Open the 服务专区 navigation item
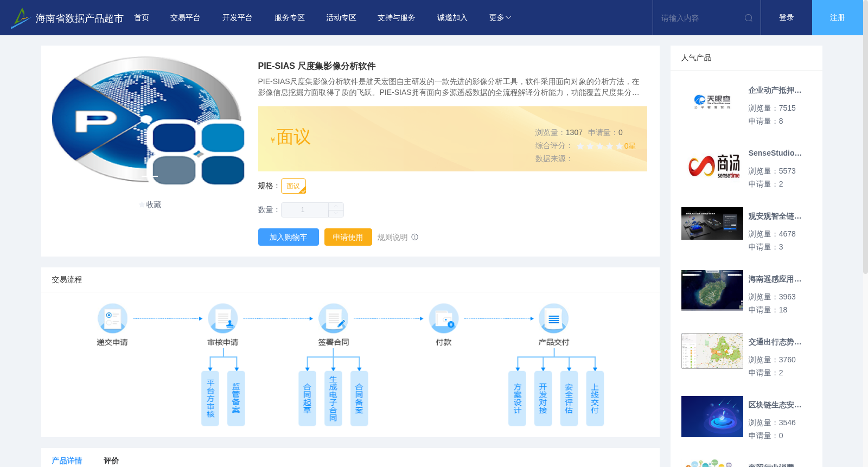The image size is (868, 467). 290,18
